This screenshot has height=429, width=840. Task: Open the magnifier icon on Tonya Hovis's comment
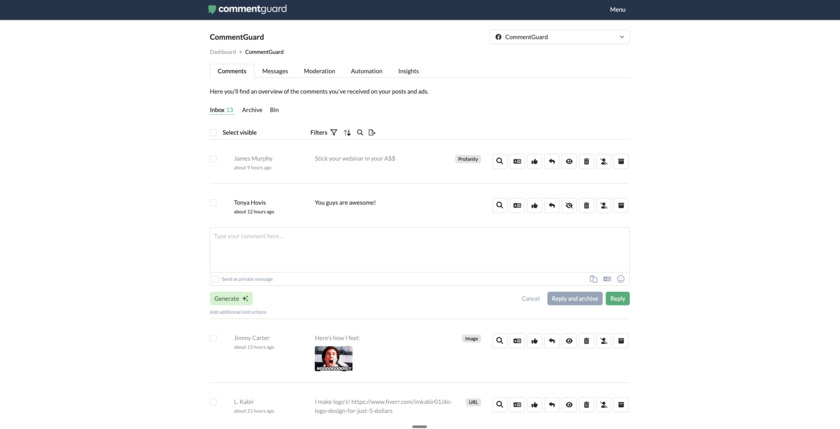click(499, 205)
